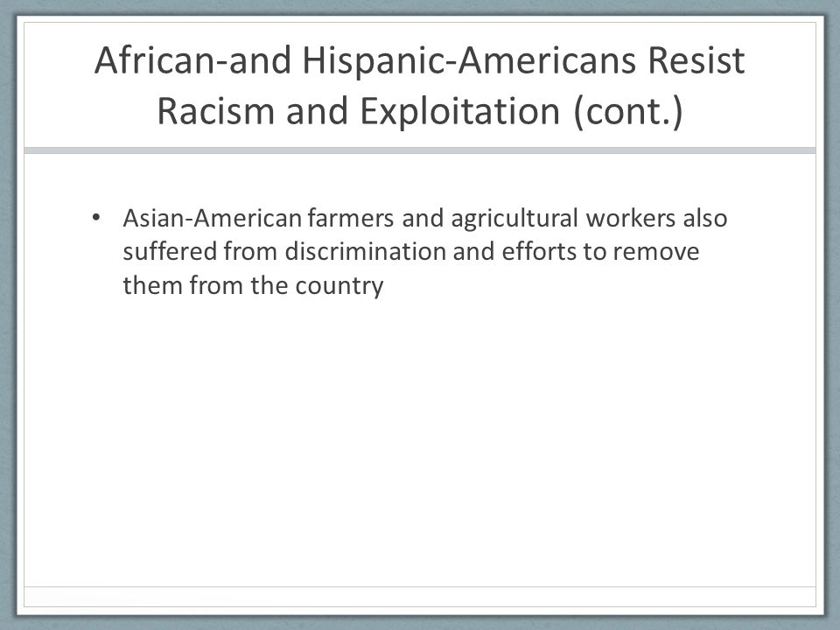The image size is (840, 630).
Task: Click the 'Racism and Exploitation (cont.)' title line
Action: [x=419, y=111]
